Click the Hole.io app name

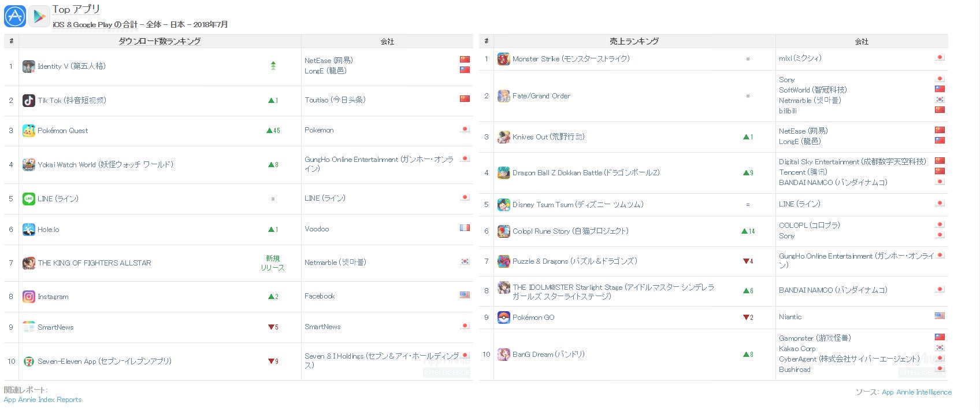coord(49,230)
